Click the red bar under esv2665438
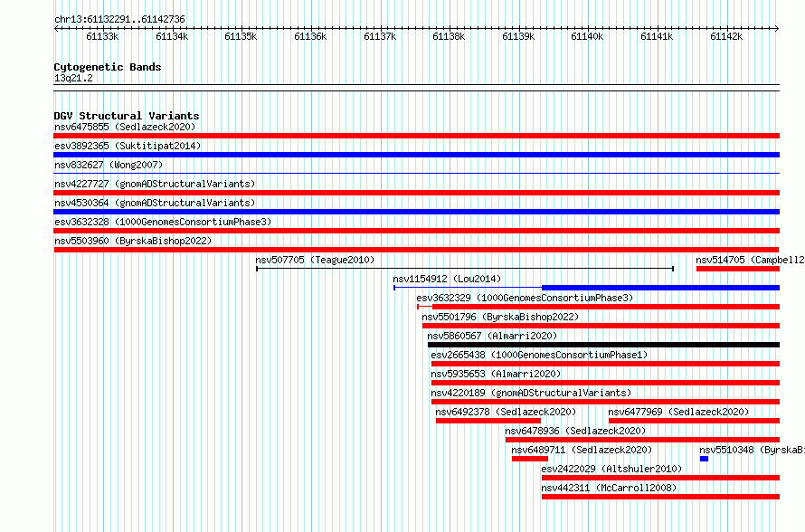The height and width of the screenshot is (532, 805). (605, 364)
